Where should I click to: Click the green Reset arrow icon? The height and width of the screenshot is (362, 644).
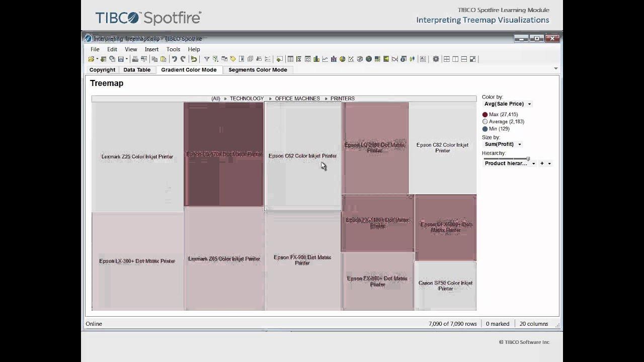pyautogui.click(x=194, y=59)
